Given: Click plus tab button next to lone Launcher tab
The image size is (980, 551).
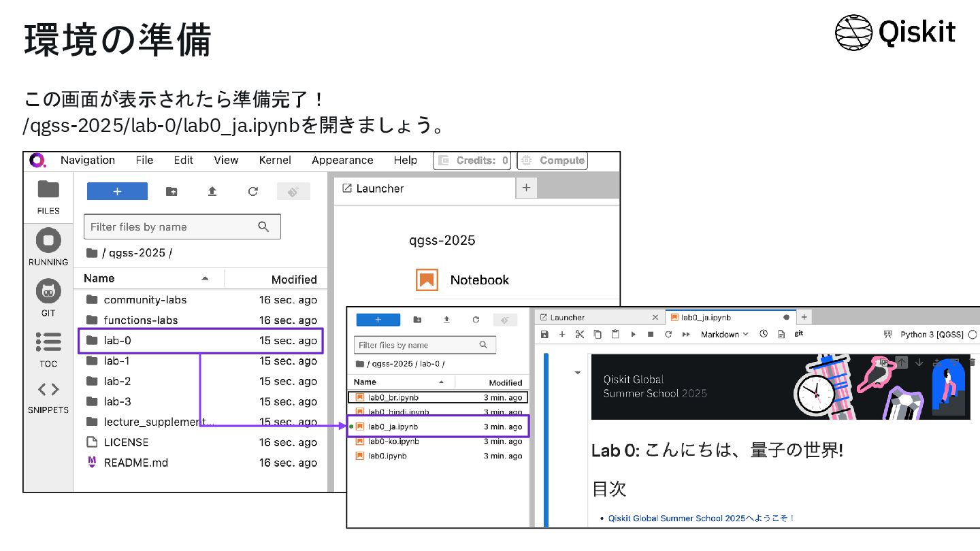Looking at the screenshot, I should click(526, 188).
